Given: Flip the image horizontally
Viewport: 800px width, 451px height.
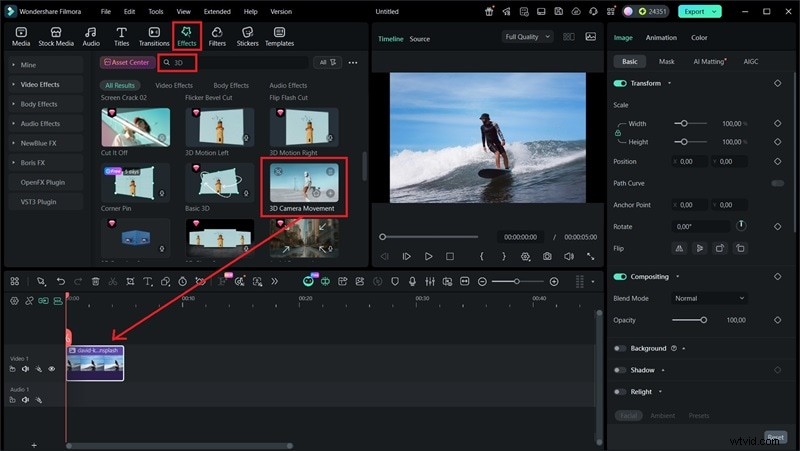Looking at the screenshot, I should (x=678, y=248).
